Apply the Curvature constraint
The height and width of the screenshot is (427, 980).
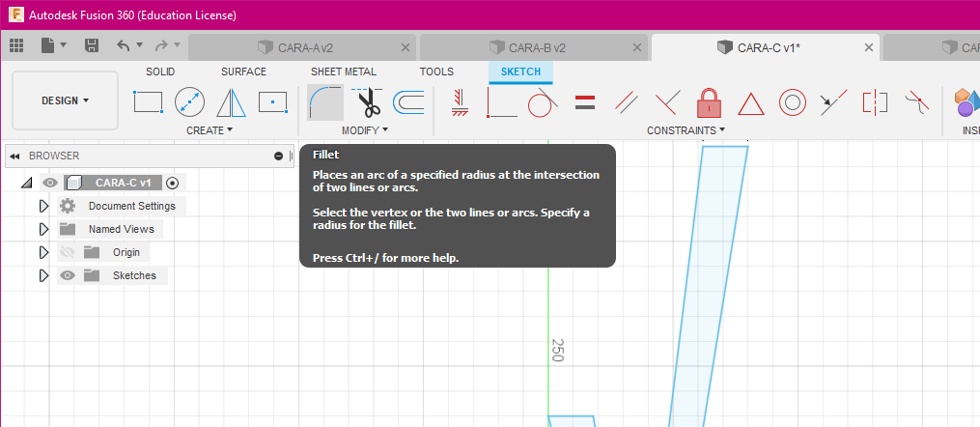pyautogui.click(x=916, y=101)
